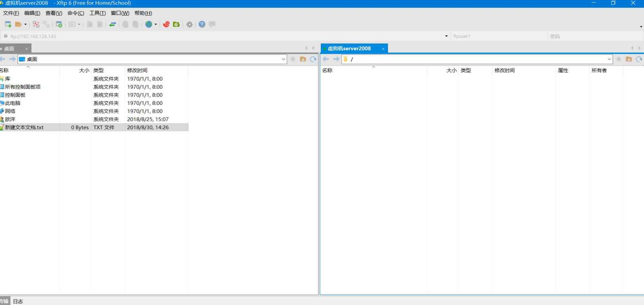
Task: Expand the remote path / dropdown
Action: click(609, 59)
